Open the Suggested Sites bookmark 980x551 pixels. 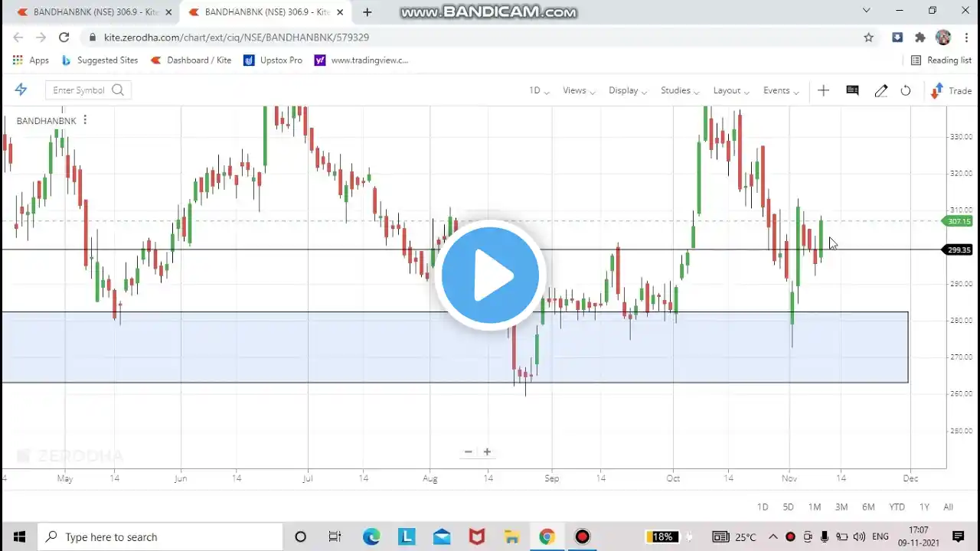tap(100, 60)
